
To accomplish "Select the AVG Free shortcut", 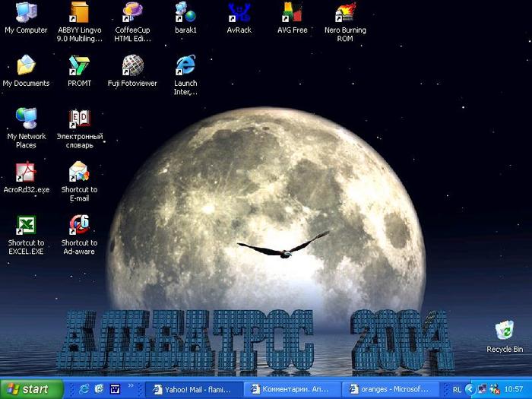I will coord(292,17).
